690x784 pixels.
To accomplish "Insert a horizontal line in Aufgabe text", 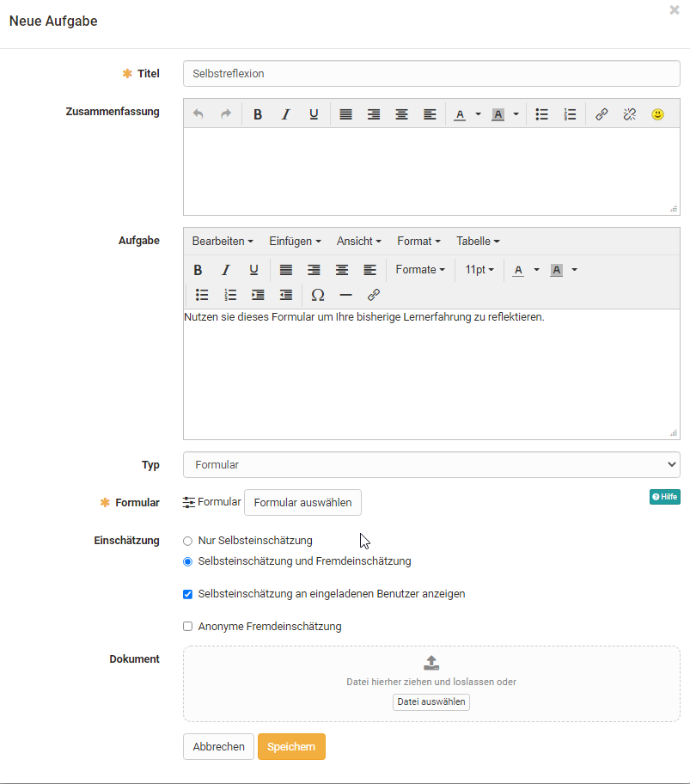I will (x=345, y=295).
